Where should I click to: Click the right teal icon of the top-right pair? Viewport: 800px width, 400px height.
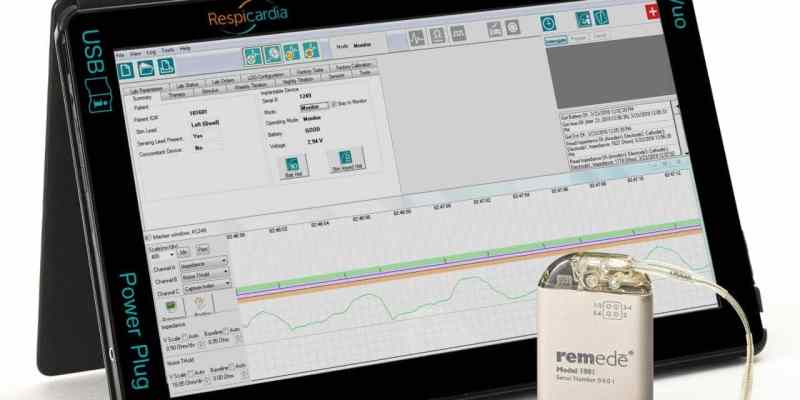(x=601, y=17)
